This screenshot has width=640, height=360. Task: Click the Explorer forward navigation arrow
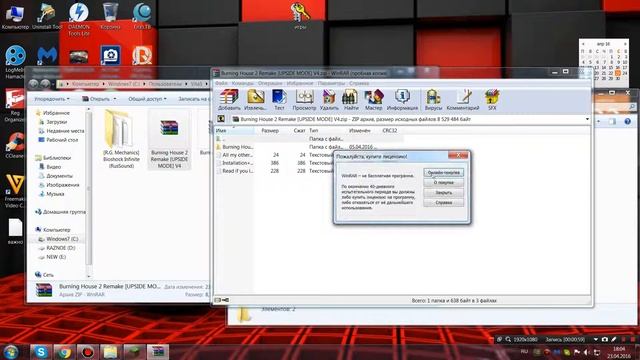click(x=45, y=84)
